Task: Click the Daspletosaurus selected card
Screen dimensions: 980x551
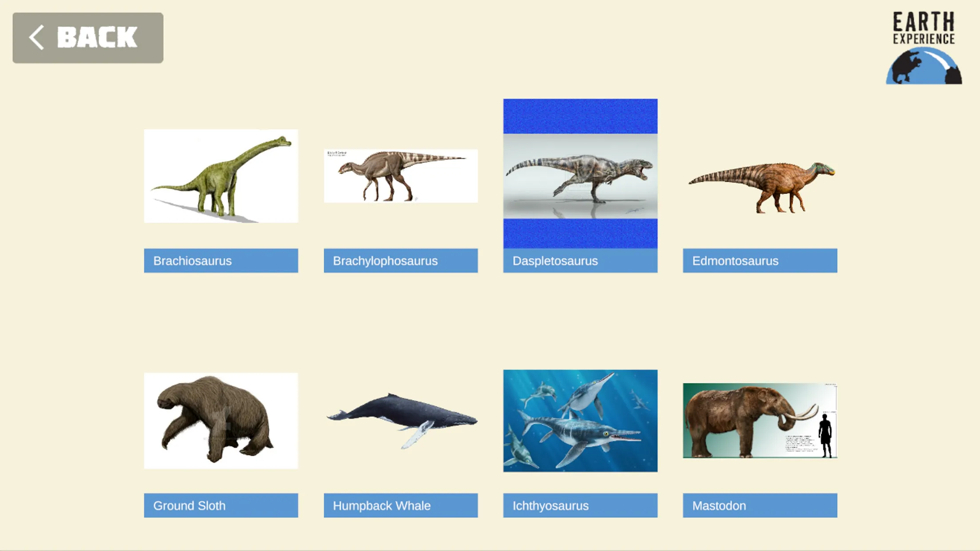Action: click(x=580, y=186)
